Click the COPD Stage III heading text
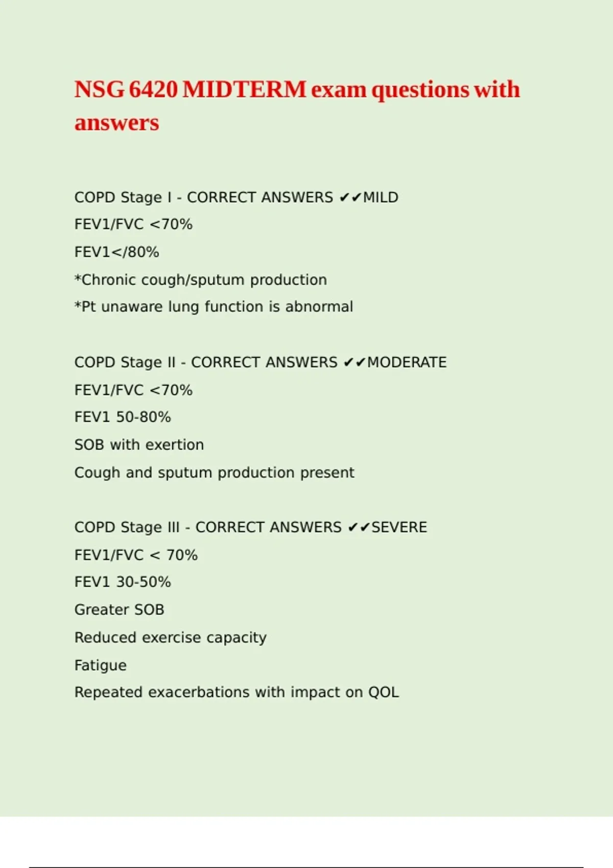This screenshot has height=868, width=613. 127,527
